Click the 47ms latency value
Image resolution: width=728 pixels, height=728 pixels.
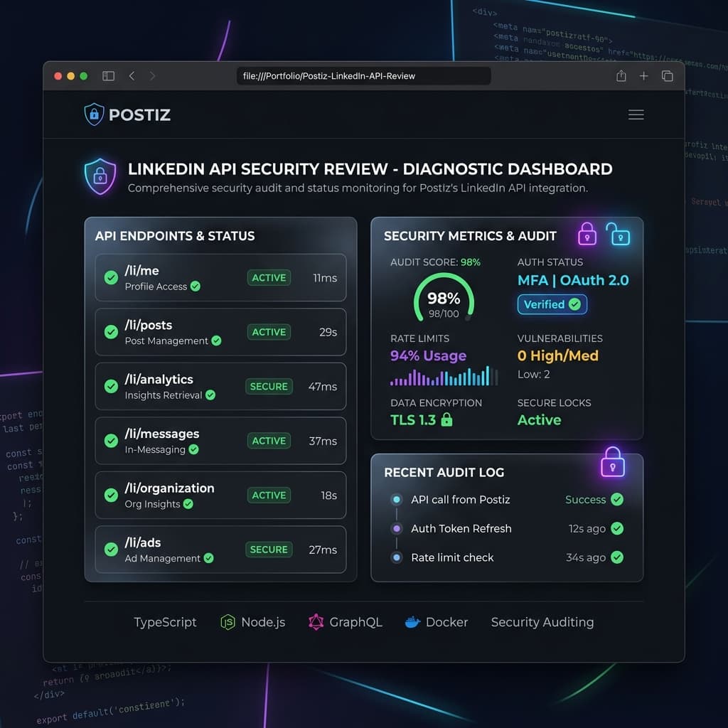click(x=323, y=386)
